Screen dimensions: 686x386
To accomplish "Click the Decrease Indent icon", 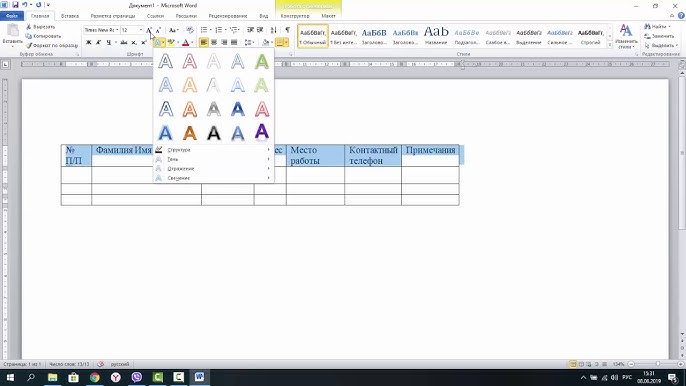I will pyautogui.click(x=250, y=30).
